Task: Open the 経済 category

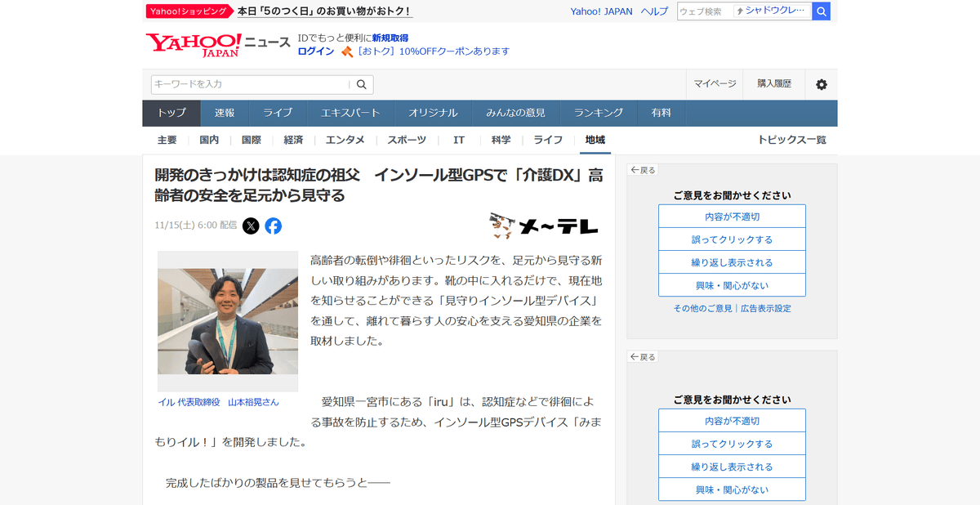Action: [x=293, y=140]
